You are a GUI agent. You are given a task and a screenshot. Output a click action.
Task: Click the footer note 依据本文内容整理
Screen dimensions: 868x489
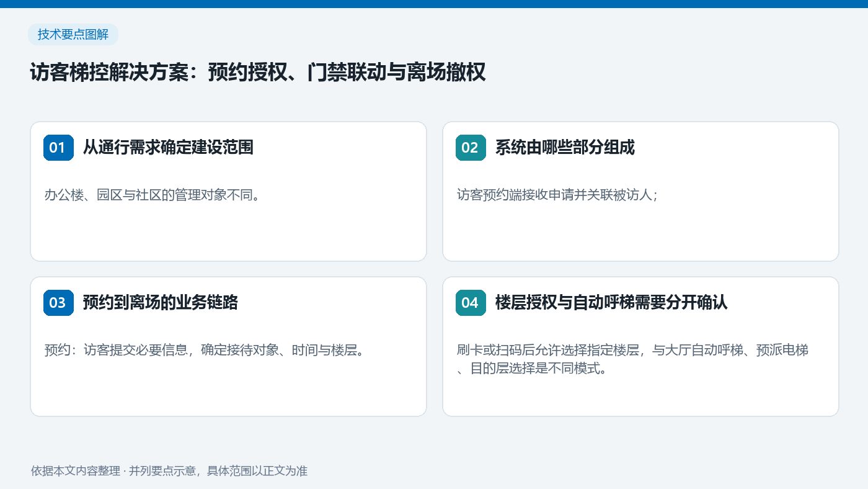tap(169, 471)
